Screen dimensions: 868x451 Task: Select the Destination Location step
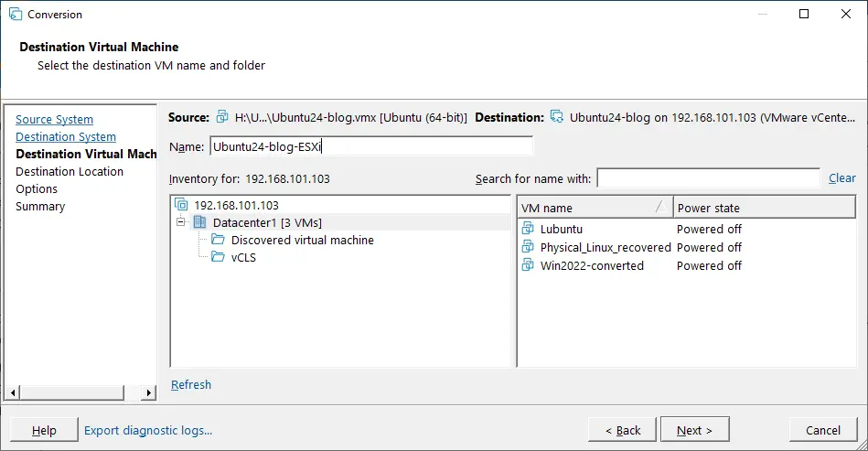[70, 172]
